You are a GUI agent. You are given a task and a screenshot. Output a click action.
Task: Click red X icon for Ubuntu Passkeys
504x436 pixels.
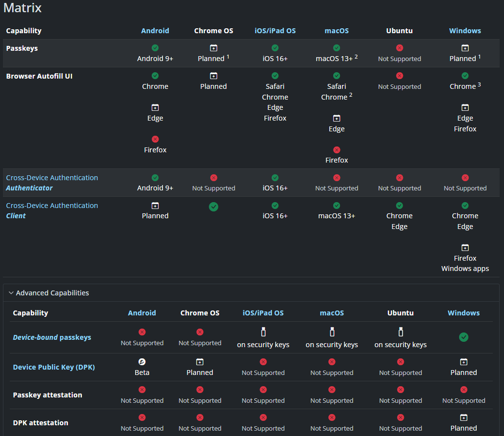(399, 48)
